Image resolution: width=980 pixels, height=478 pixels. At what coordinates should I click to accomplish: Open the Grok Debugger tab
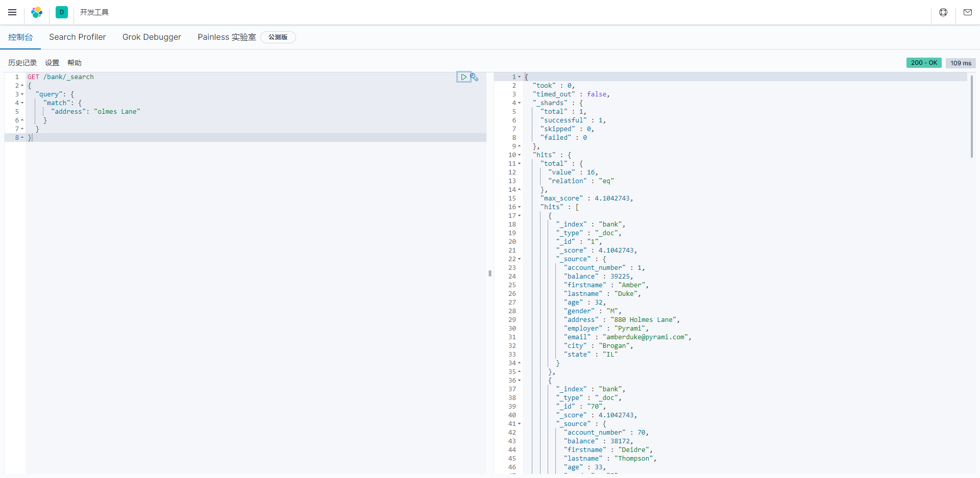pos(152,37)
